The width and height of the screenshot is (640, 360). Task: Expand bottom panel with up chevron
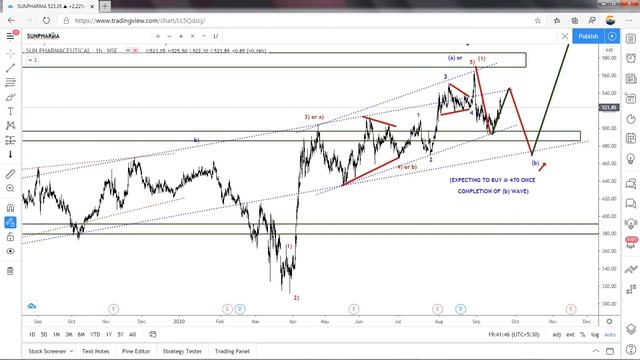point(596,351)
